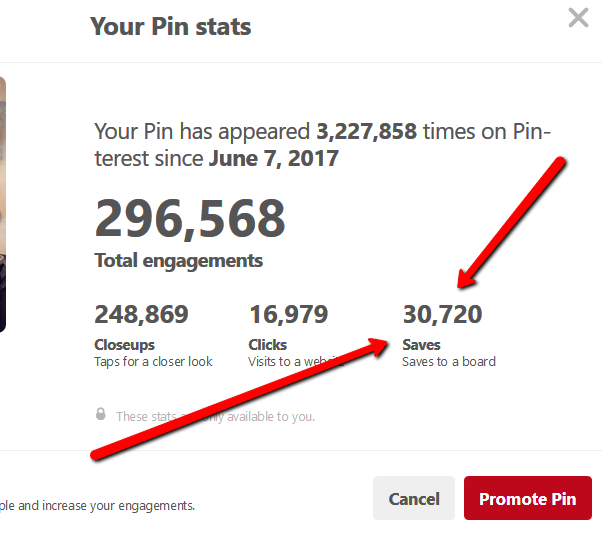Select the Saves stat label
This screenshot has width=602, height=534.
pos(421,345)
